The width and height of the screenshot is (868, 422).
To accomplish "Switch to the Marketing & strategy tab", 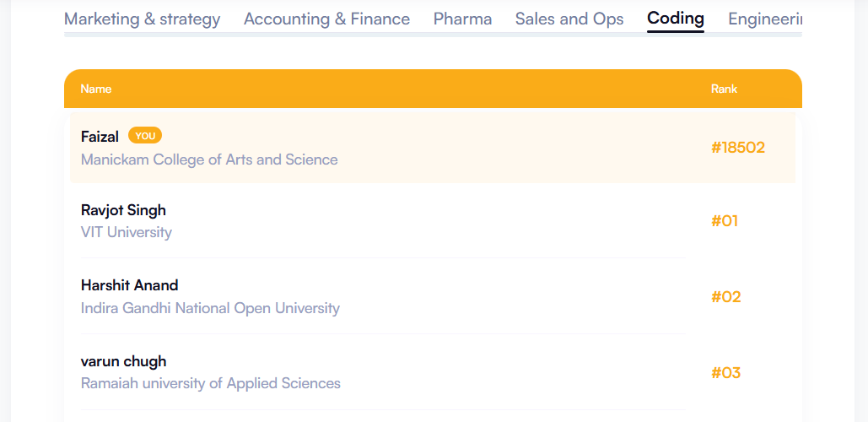I will pos(142,19).
